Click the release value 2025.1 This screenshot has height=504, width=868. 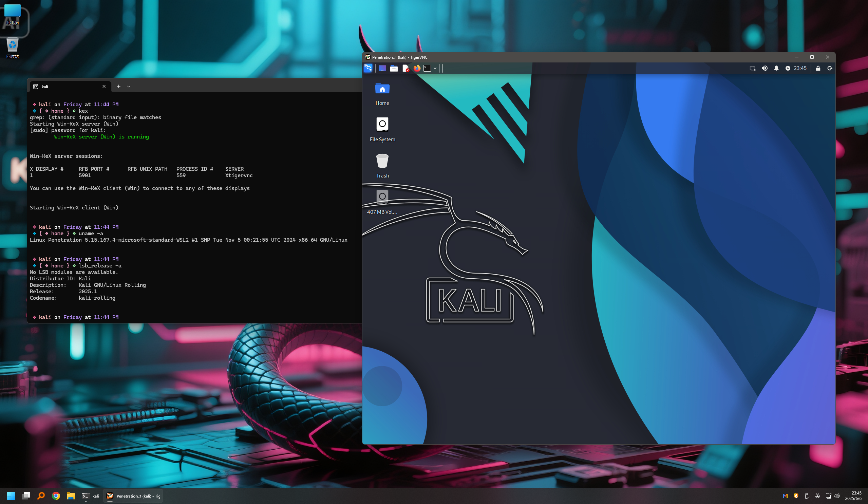pos(88,292)
